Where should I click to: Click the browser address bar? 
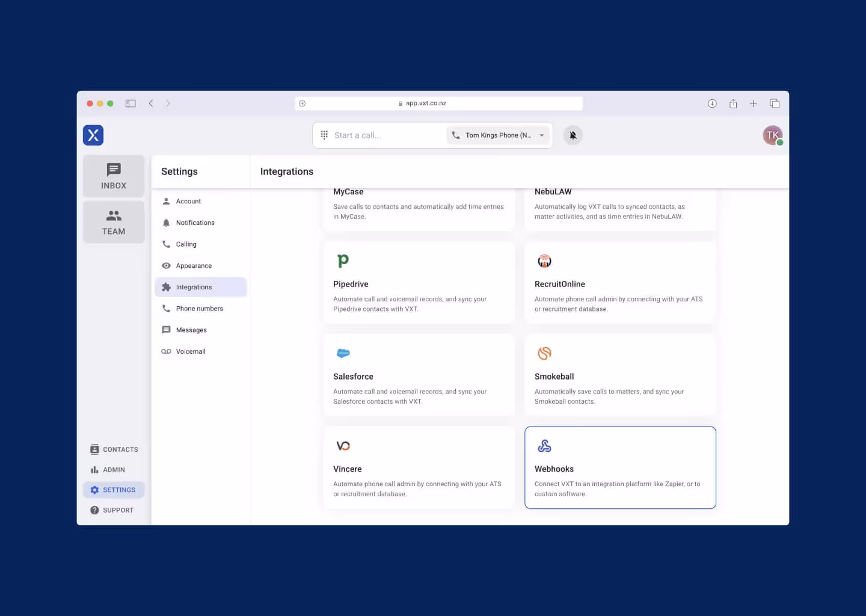pyautogui.click(x=439, y=103)
